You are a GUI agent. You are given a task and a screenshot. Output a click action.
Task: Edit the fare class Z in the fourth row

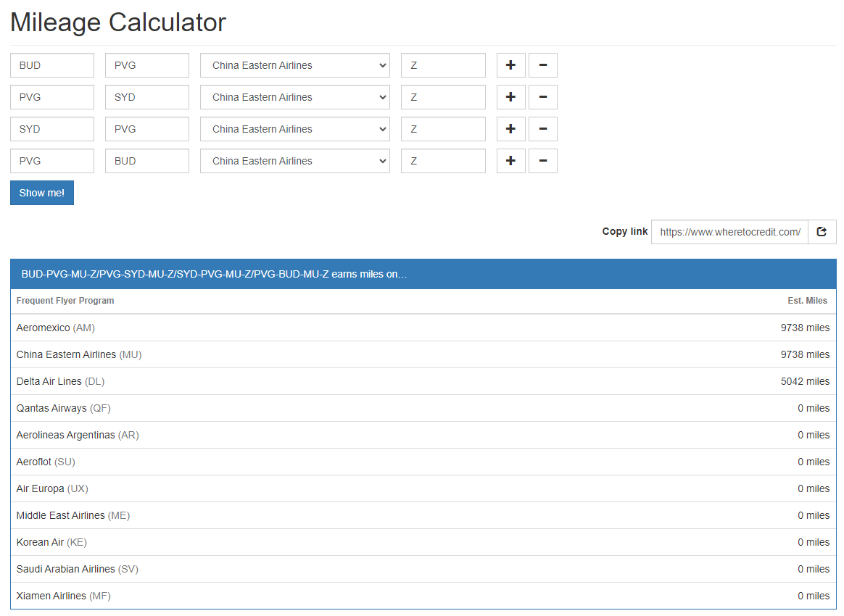[443, 161]
